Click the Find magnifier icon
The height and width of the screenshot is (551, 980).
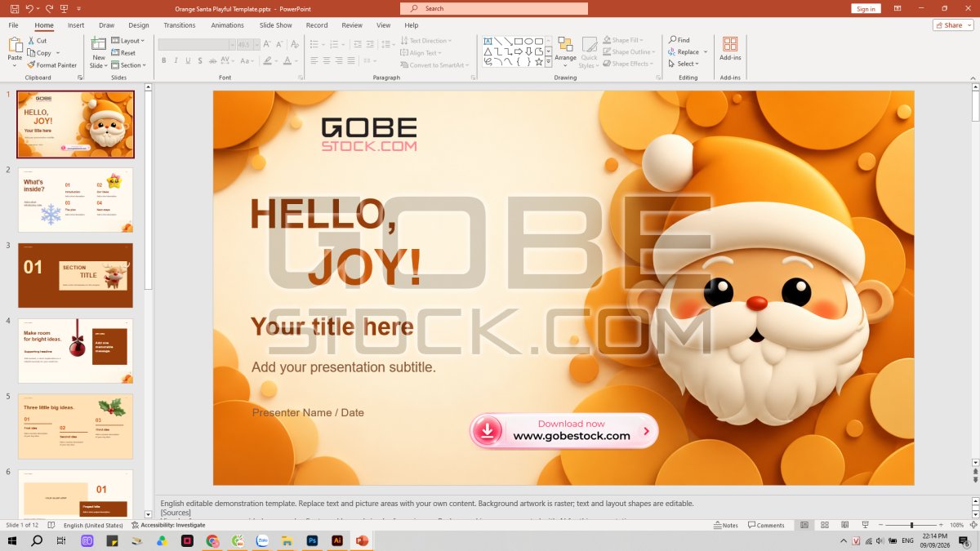(x=672, y=39)
